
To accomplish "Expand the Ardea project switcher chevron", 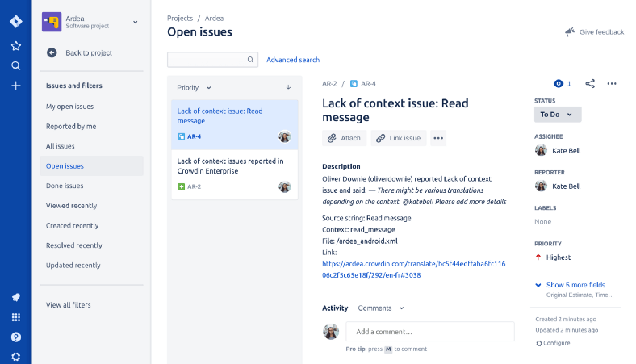I will (x=136, y=23).
